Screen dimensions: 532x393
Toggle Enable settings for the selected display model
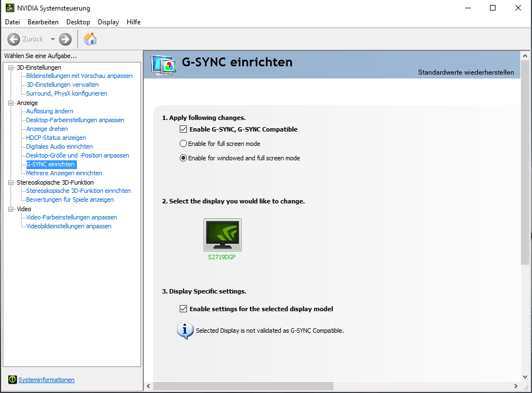[x=183, y=308]
